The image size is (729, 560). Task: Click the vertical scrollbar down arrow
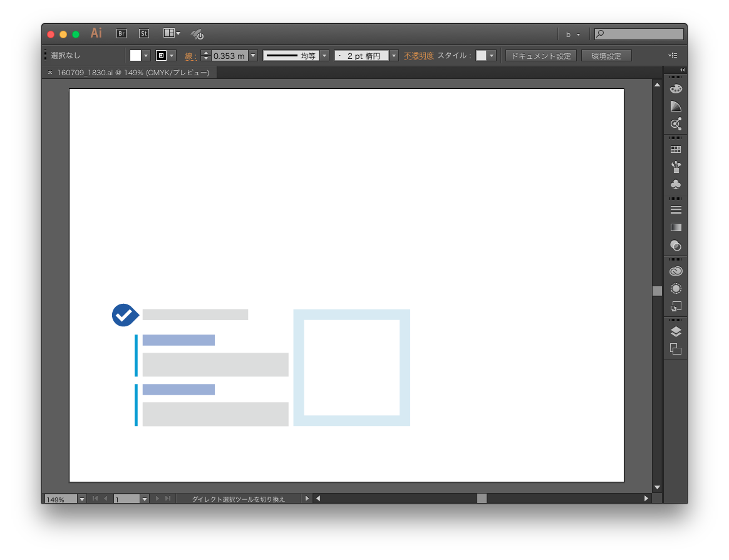[x=657, y=487]
